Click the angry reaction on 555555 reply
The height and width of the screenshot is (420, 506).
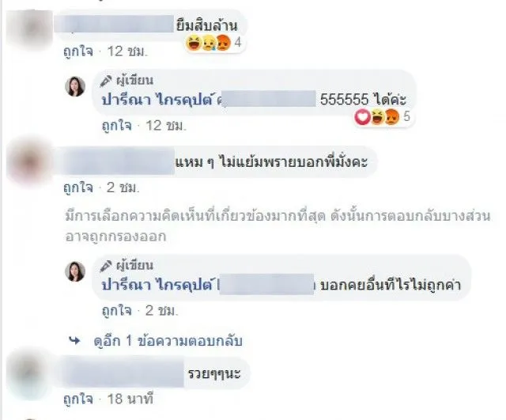point(392,117)
